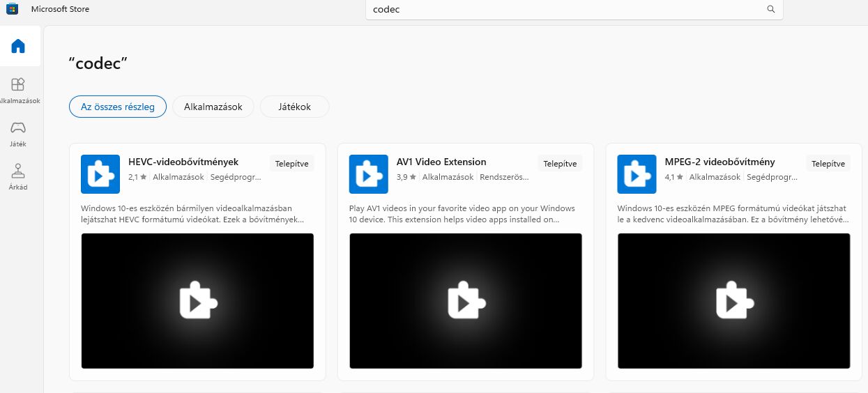Open the Alkalmazások sidebar section
868x393 pixels.
[18, 91]
